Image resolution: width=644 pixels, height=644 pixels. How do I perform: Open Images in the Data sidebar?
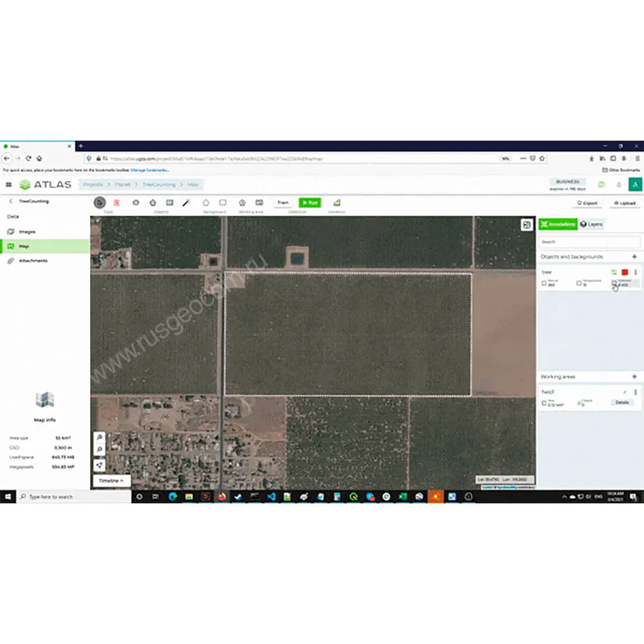point(27,232)
